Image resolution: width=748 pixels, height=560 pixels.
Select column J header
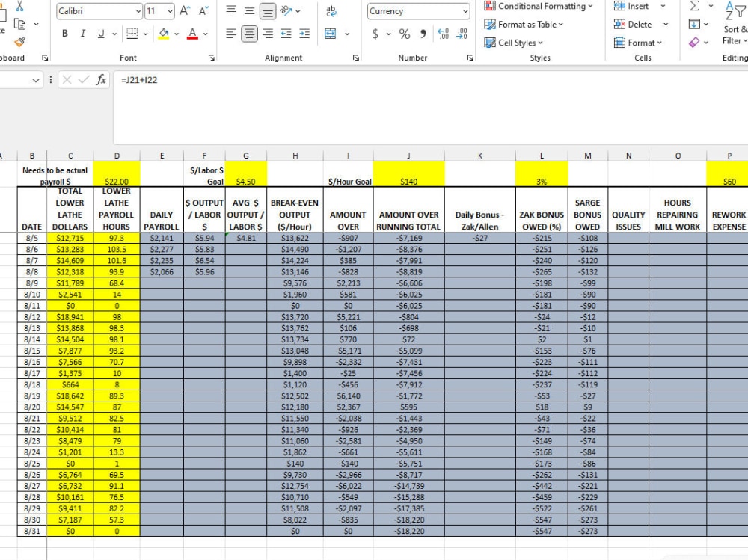[x=409, y=156]
